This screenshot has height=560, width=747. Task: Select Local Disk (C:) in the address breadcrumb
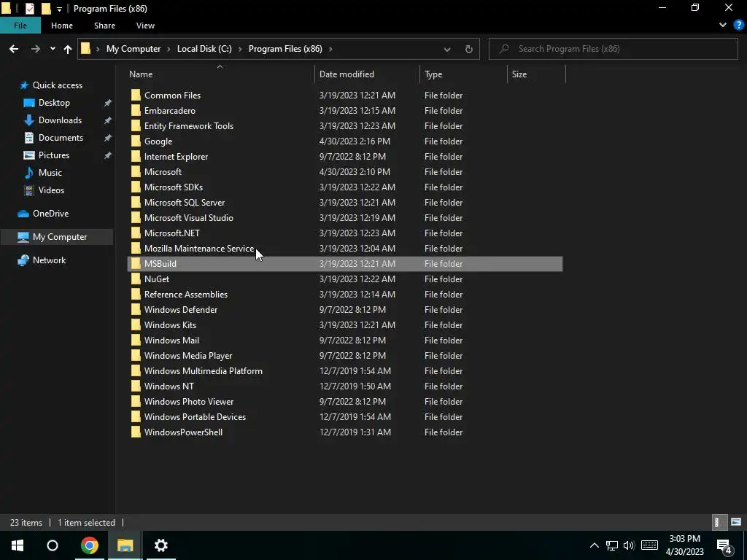click(204, 49)
